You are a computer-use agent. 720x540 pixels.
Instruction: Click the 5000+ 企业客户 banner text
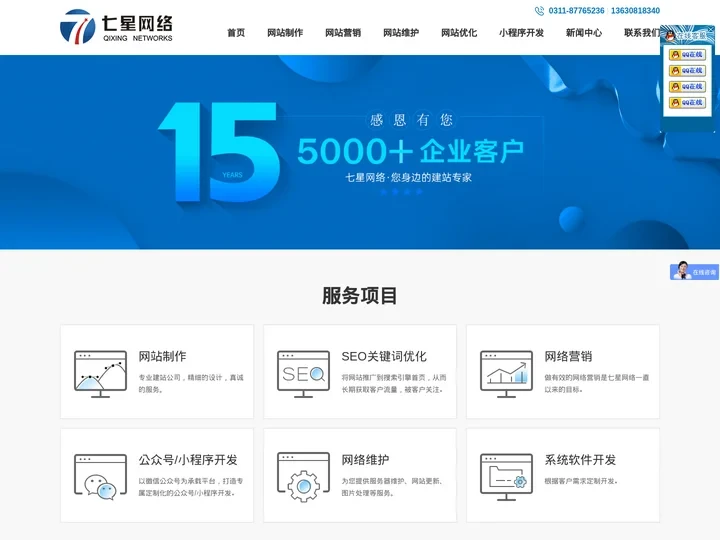(x=411, y=151)
